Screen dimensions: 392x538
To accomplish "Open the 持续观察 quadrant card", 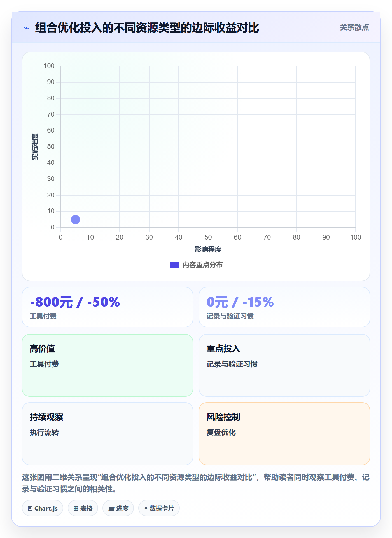I will click(x=108, y=434).
